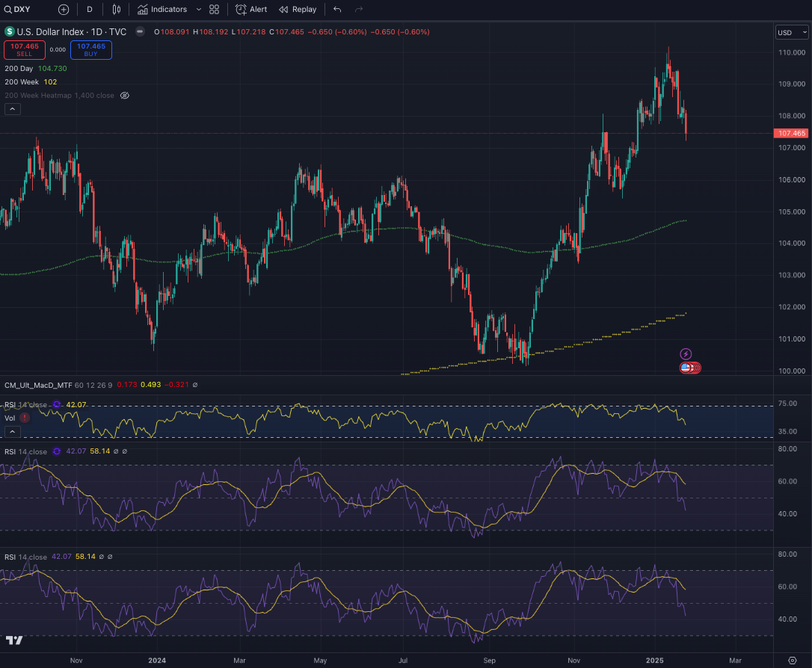Open the Indicators dialog
The image size is (812, 668).
[x=162, y=9]
